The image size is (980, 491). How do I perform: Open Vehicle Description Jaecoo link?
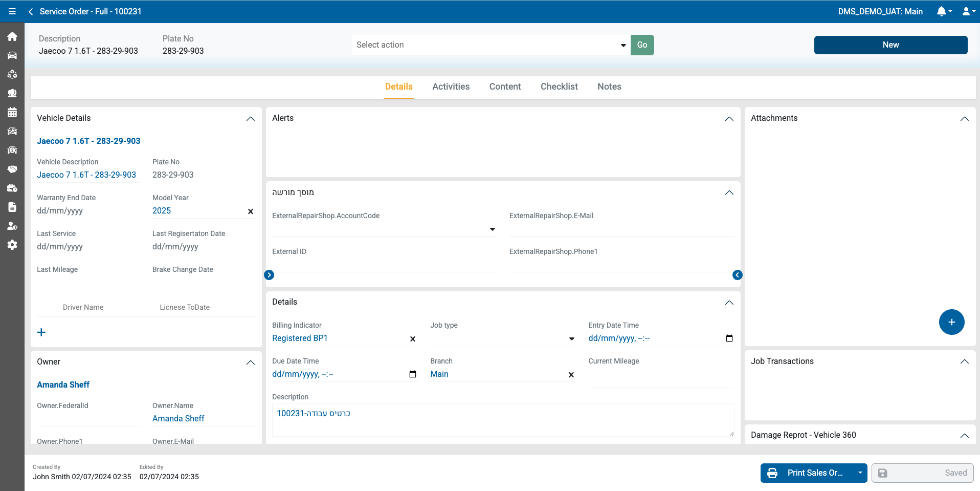[x=86, y=175]
